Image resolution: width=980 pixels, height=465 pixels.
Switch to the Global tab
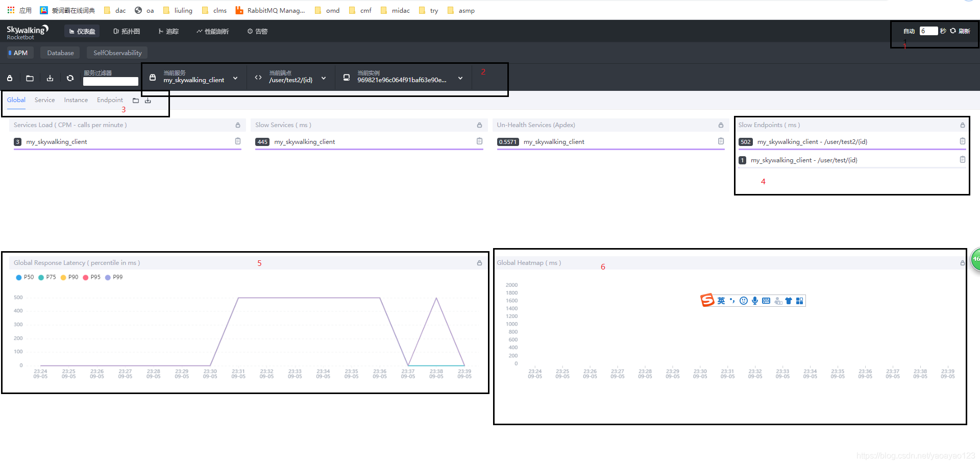click(16, 100)
